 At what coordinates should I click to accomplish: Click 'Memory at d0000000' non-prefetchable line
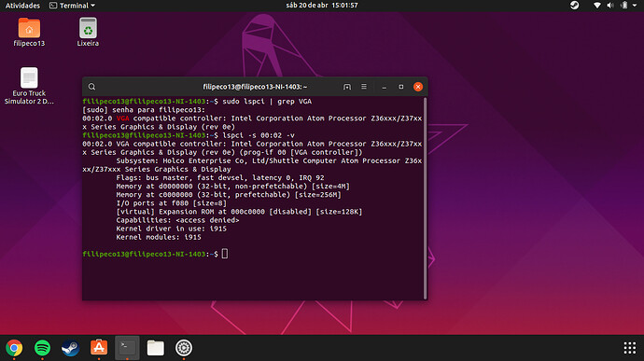[233, 186]
